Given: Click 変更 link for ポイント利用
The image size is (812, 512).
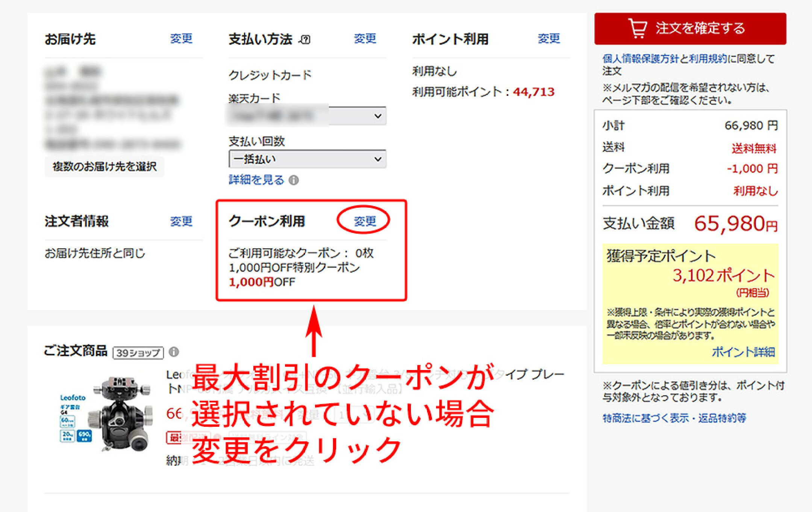Looking at the screenshot, I should click(548, 39).
